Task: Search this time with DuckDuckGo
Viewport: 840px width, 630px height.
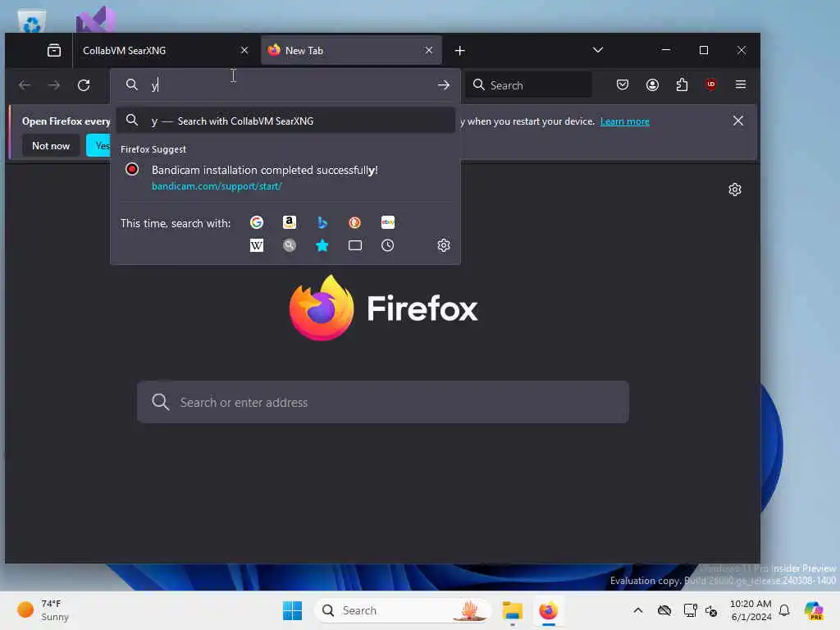Action: pyautogui.click(x=354, y=222)
